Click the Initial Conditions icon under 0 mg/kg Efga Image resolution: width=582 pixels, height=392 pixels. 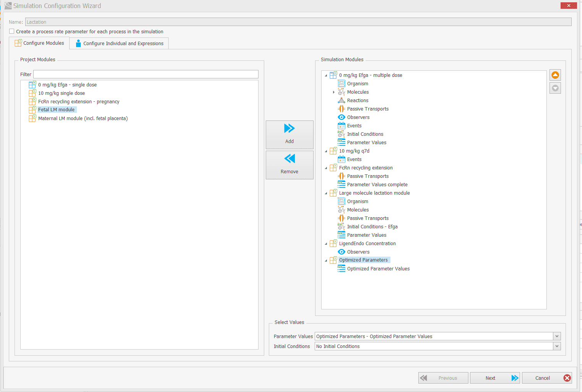(341, 134)
